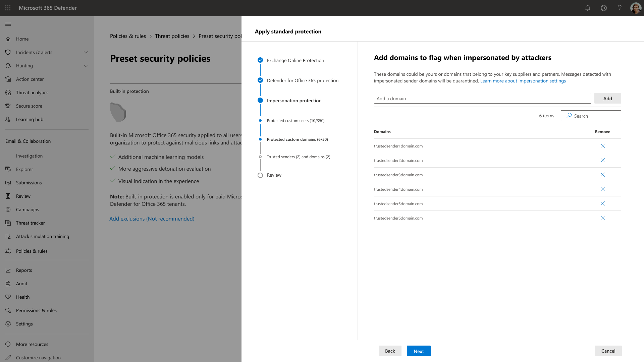Image resolution: width=644 pixels, height=362 pixels.
Task: Click the Permissions & roles key icon
Action: click(x=8, y=310)
